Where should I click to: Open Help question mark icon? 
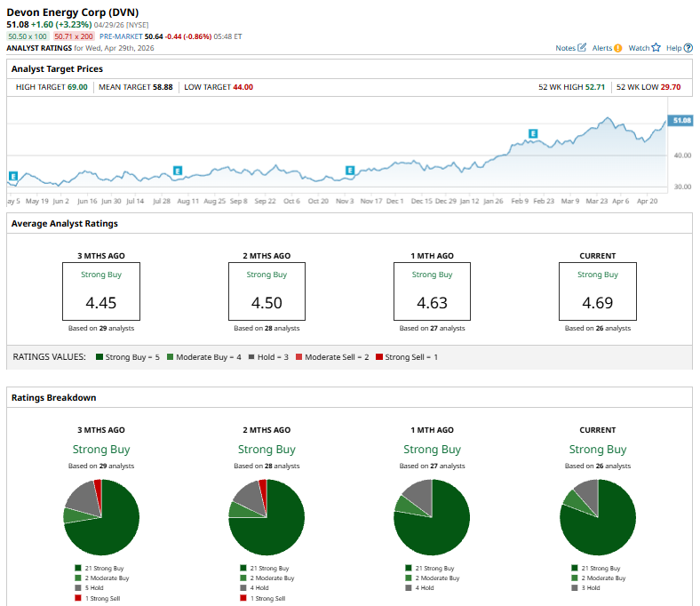click(x=688, y=48)
